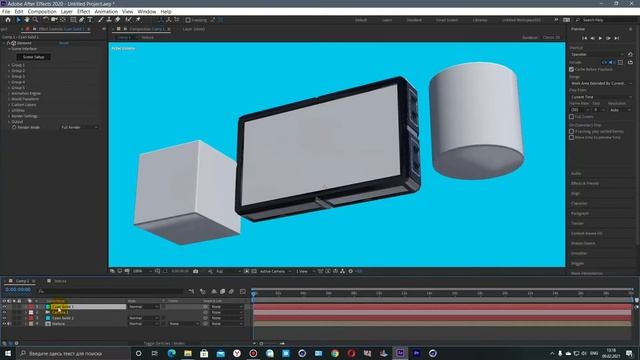Viewport: 640px width, 360px height.
Task: Hide the Cyan Solid 2 layer eye
Action: [4, 318]
